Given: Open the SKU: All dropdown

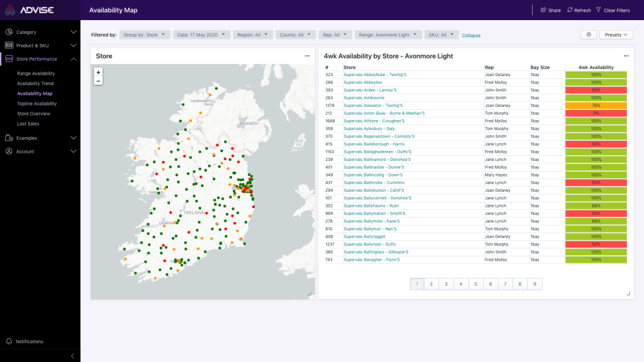Looking at the screenshot, I should (x=441, y=35).
